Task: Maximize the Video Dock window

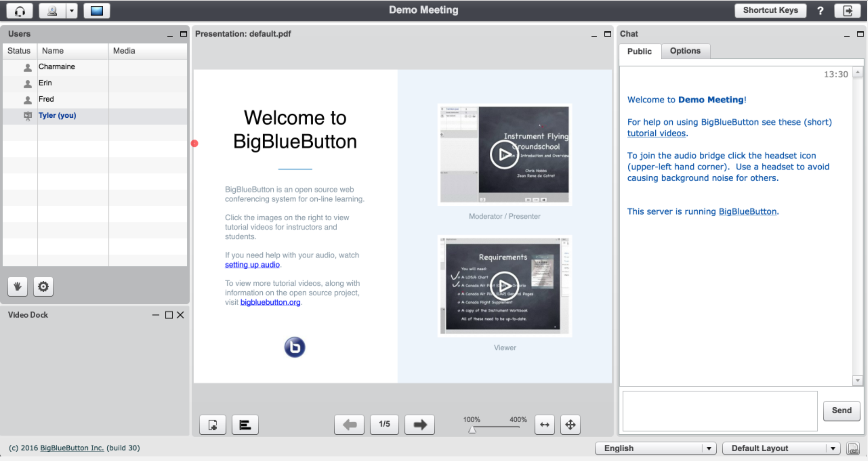Action: [x=169, y=315]
